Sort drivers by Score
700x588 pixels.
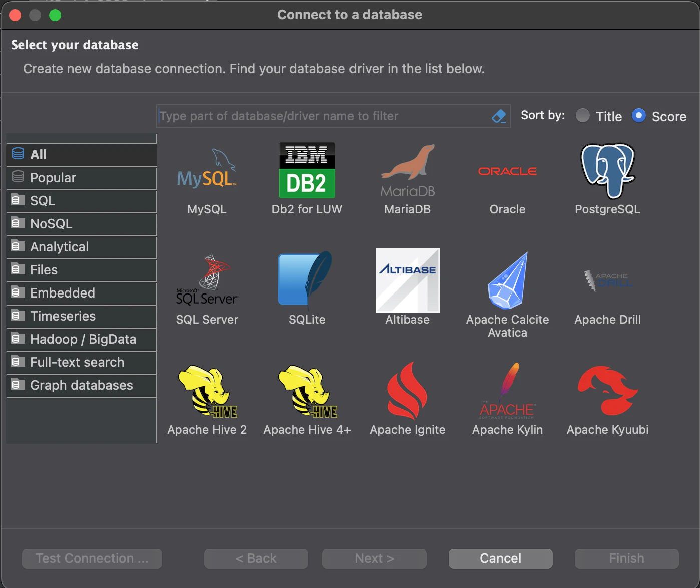point(659,116)
